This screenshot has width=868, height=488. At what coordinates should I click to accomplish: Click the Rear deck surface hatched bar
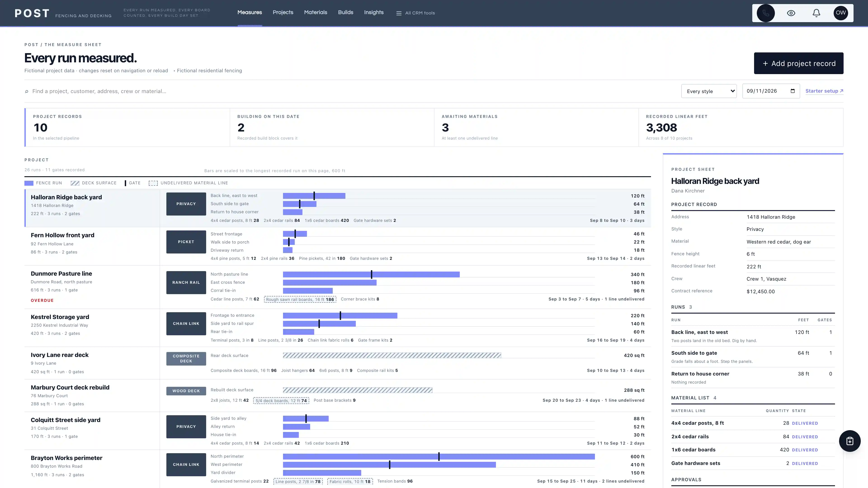coord(392,355)
